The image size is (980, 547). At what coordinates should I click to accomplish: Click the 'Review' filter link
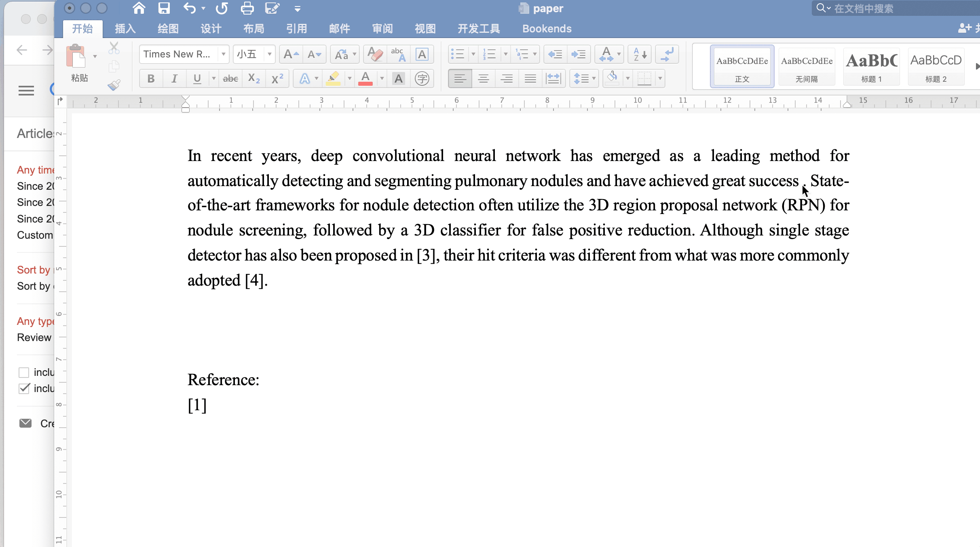[x=34, y=337]
